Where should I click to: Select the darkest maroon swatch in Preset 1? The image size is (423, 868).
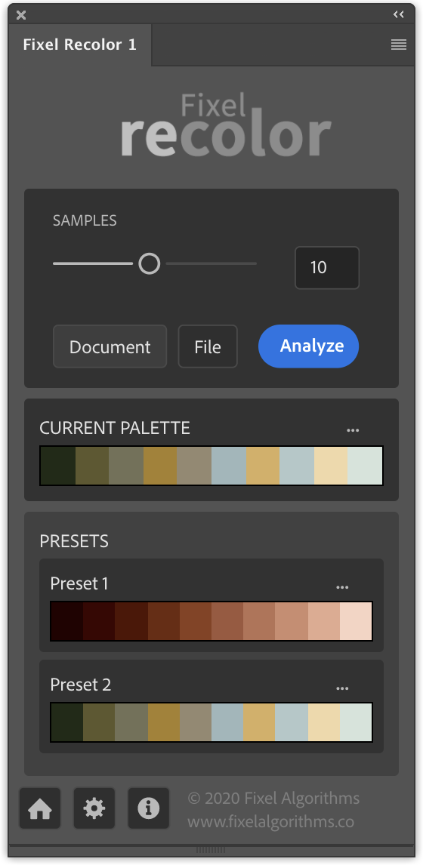[x=67, y=621]
